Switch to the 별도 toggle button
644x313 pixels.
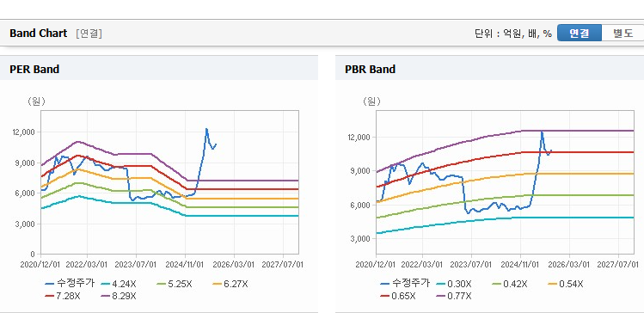tap(623, 34)
